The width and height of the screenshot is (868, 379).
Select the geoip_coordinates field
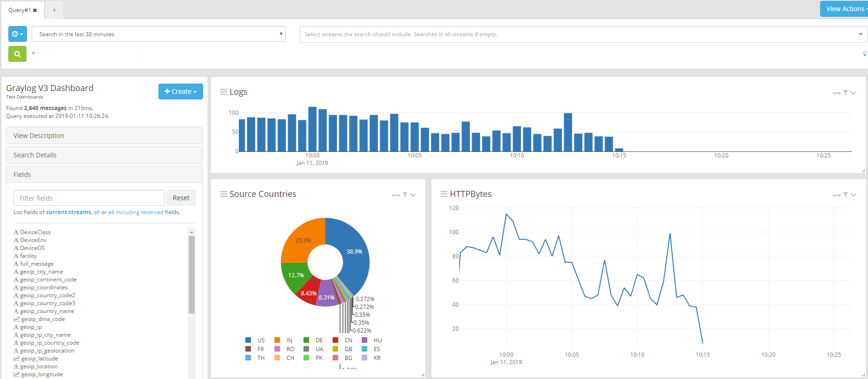[x=44, y=288]
